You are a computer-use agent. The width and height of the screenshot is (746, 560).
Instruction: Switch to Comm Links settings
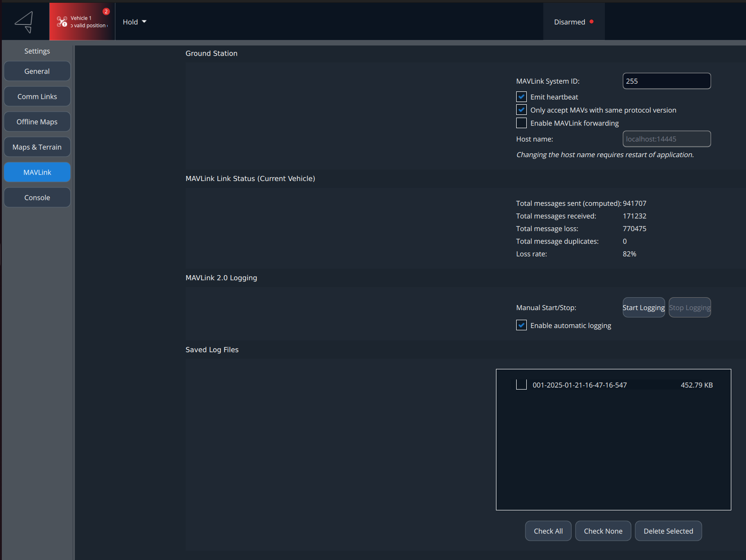click(37, 96)
